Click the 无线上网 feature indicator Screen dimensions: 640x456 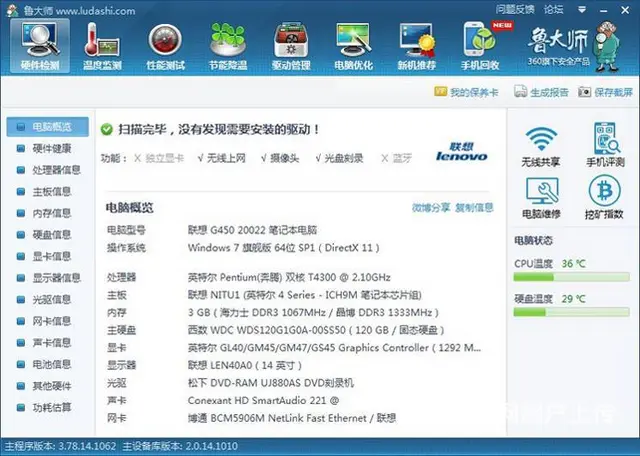(222, 158)
